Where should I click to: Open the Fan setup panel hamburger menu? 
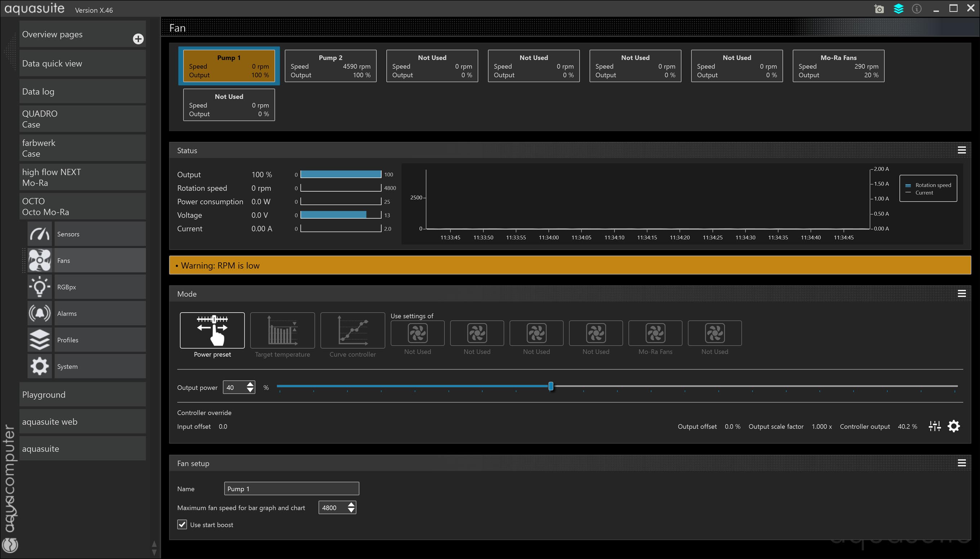(962, 463)
